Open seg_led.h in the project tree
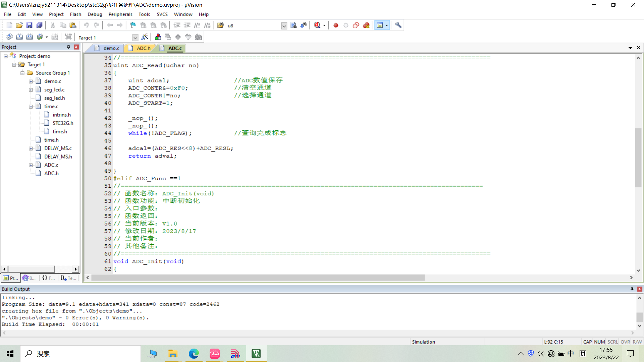644x362 pixels. click(x=54, y=98)
